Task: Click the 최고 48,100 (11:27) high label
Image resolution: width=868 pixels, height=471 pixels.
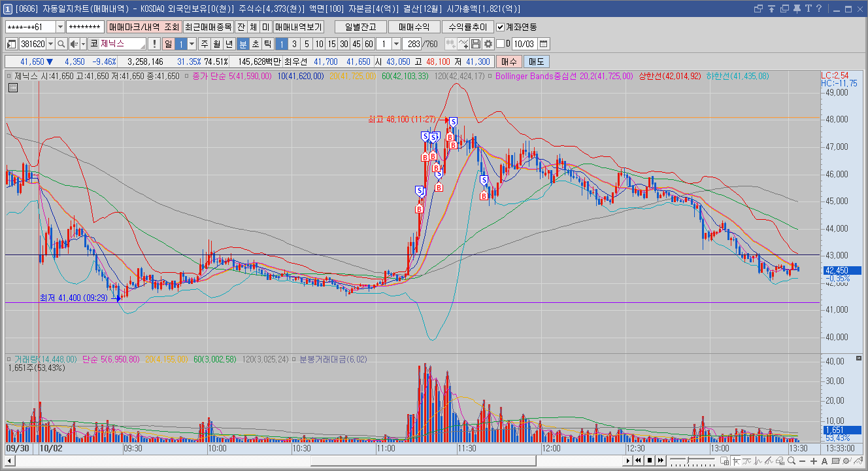Action: click(401, 119)
